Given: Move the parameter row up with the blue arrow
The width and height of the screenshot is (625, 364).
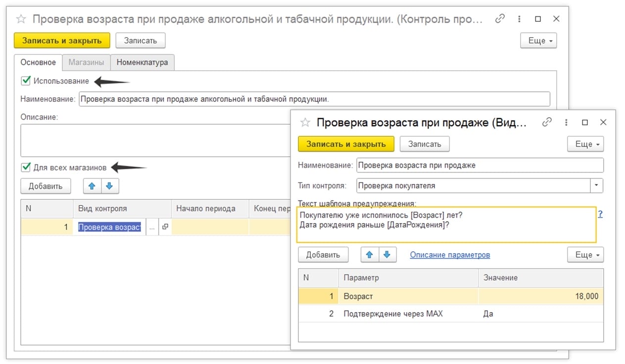Looking at the screenshot, I should (x=370, y=254).
